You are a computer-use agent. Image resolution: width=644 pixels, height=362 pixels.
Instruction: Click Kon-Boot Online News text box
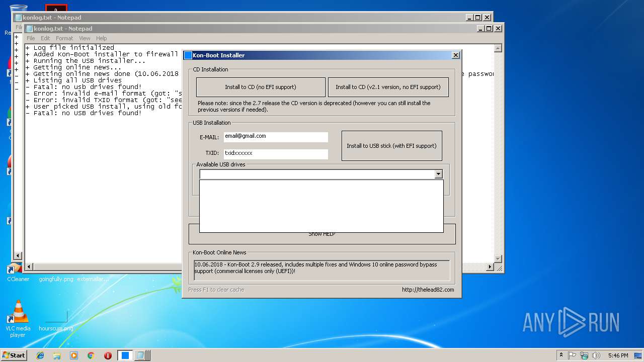point(322,270)
